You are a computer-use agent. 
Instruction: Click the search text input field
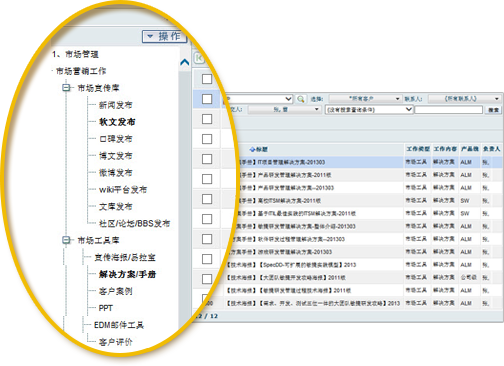coord(448,110)
